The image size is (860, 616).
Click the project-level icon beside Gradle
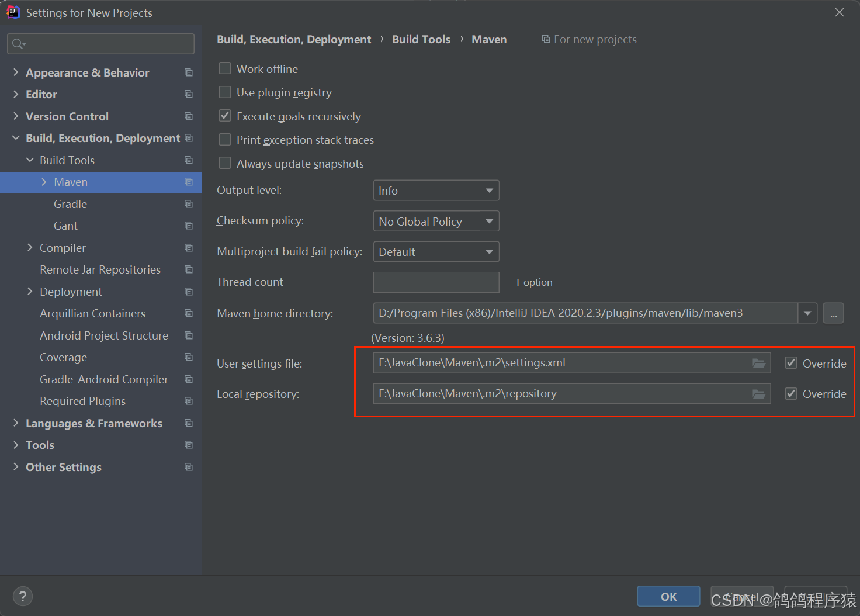(188, 204)
